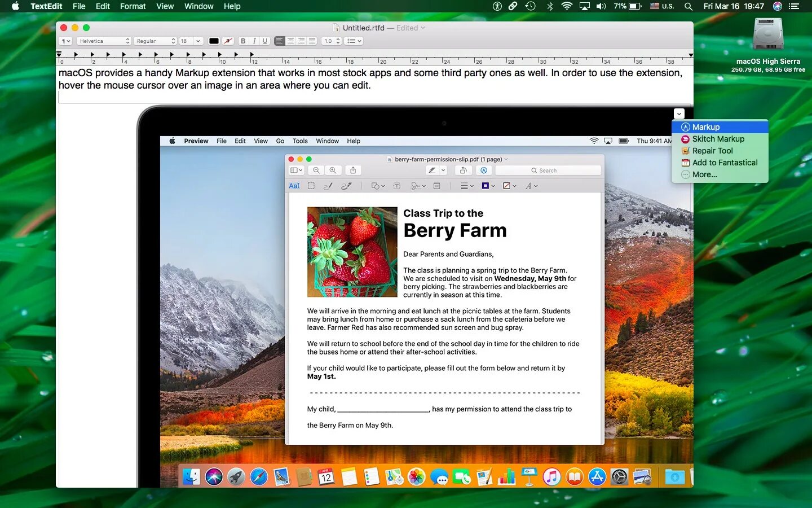Click Photos icon in pictured Dock
The height and width of the screenshot is (508, 812).
click(416, 477)
